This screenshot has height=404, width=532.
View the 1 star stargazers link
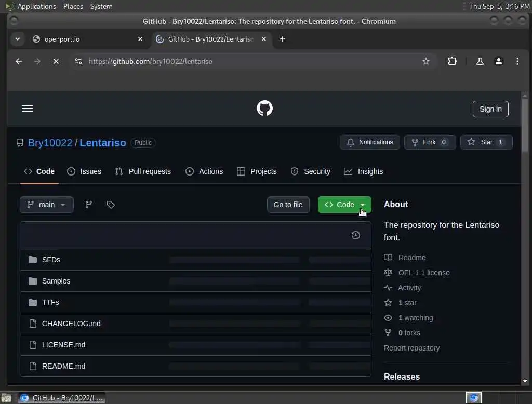point(407,303)
